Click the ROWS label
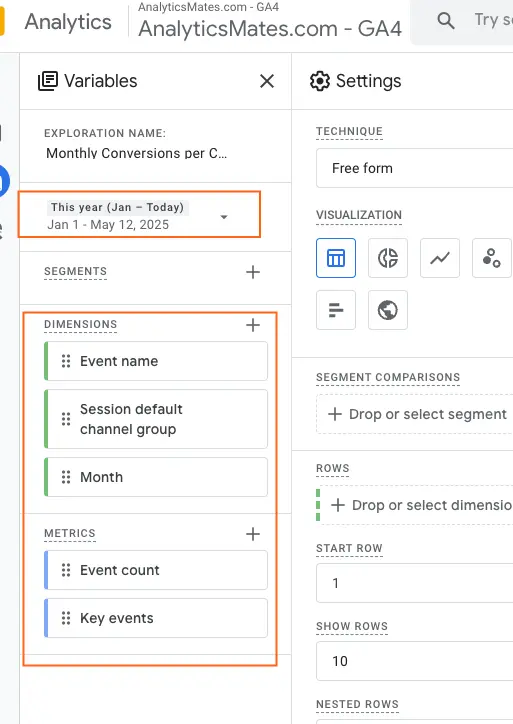This screenshot has width=513, height=724. tap(332, 468)
